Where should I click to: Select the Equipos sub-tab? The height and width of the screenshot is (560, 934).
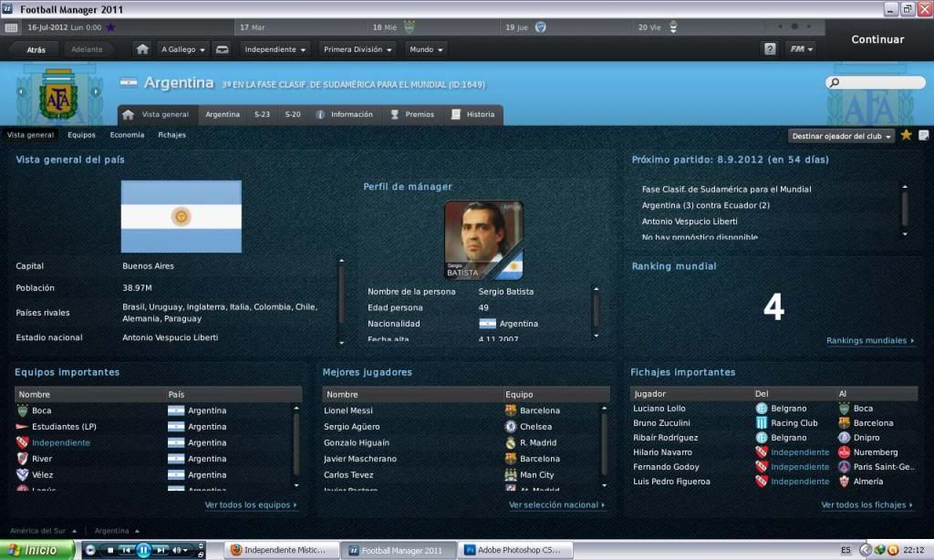81,135
